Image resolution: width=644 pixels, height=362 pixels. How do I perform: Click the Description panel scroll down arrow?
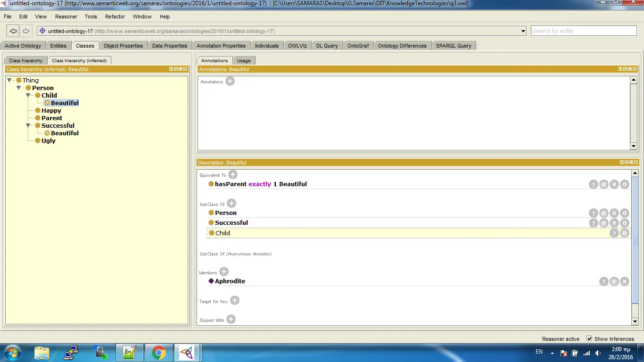(634, 321)
